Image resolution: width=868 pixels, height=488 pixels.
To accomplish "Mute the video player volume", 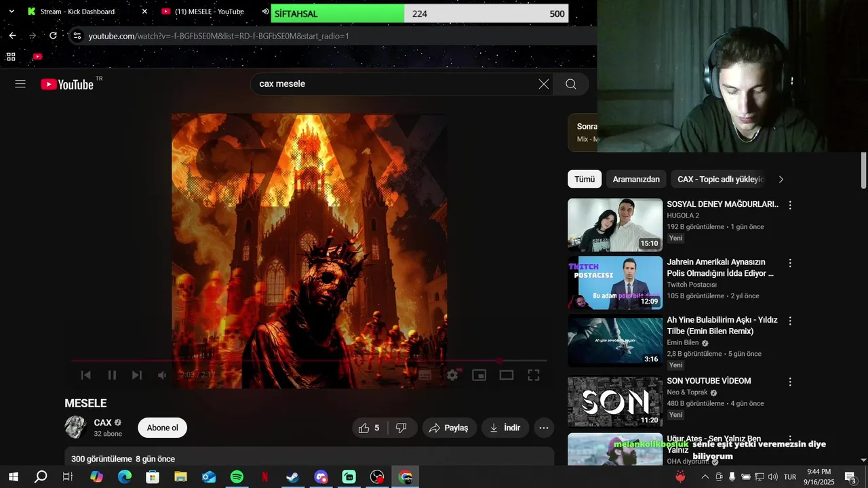I will pyautogui.click(x=162, y=375).
